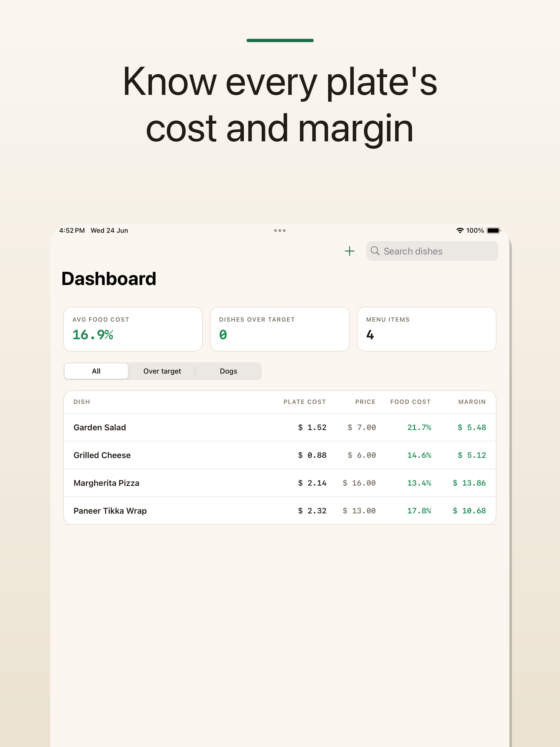Image resolution: width=560 pixels, height=747 pixels.
Task: Click the search magnifier icon
Action: (x=375, y=251)
